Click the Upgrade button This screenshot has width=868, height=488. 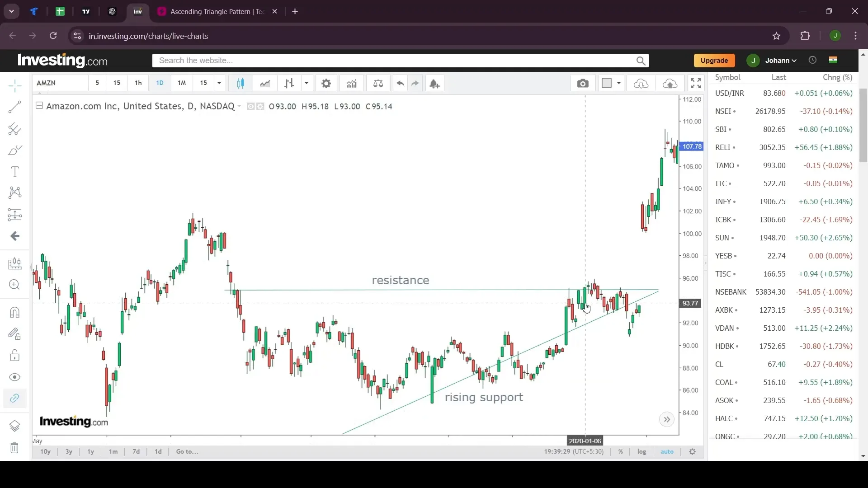[x=714, y=60]
